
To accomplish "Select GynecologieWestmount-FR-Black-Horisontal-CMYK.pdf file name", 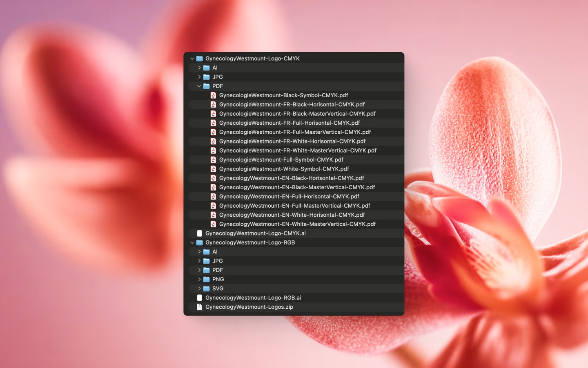I will pos(292,105).
